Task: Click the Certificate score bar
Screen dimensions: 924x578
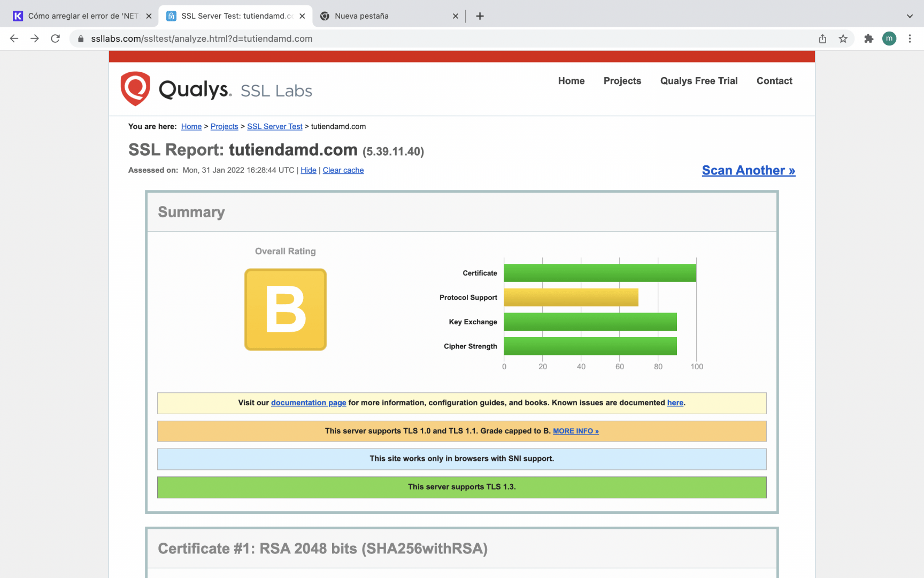Action: (600, 273)
